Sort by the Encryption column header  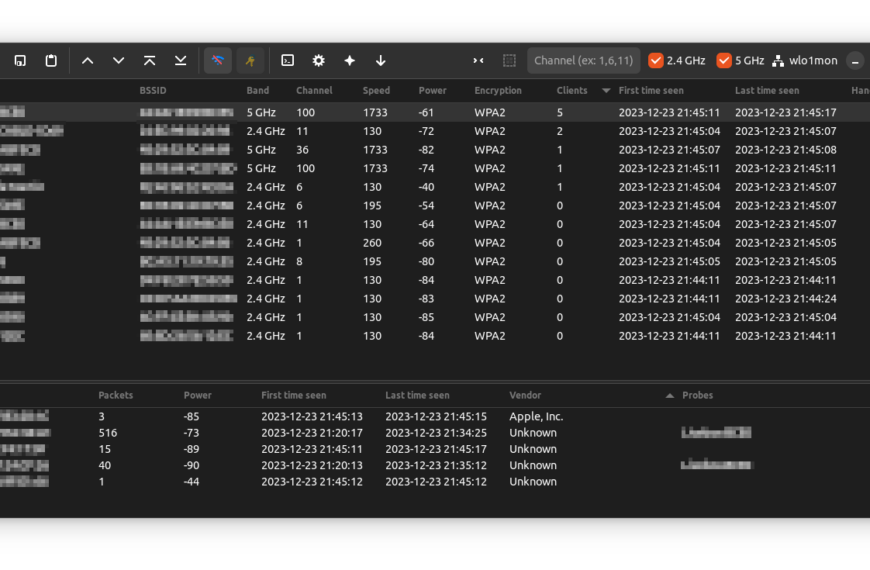[498, 90]
